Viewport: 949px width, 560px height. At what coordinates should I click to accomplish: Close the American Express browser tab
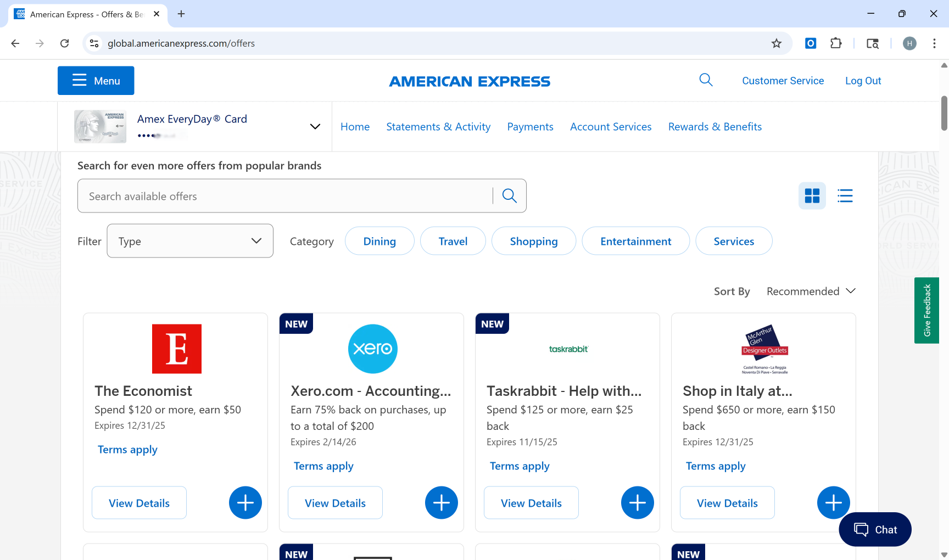157,14
